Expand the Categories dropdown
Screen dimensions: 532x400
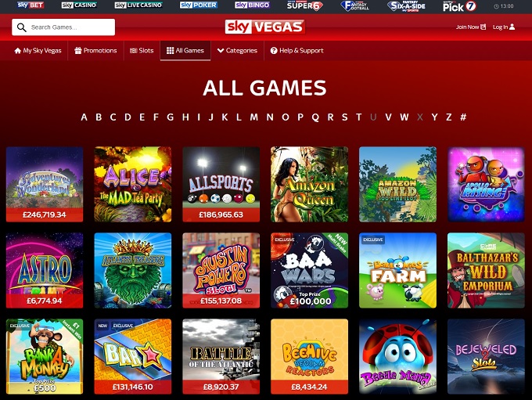click(237, 51)
